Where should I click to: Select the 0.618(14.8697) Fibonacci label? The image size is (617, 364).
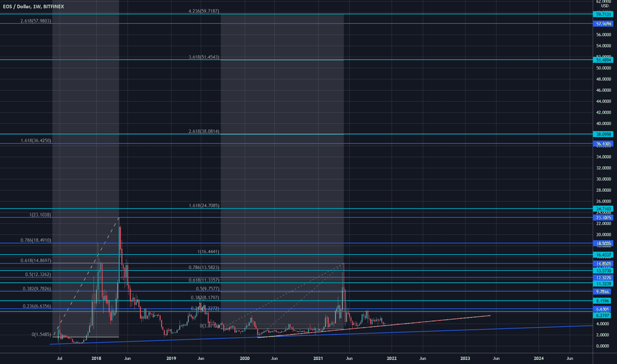[36, 261]
